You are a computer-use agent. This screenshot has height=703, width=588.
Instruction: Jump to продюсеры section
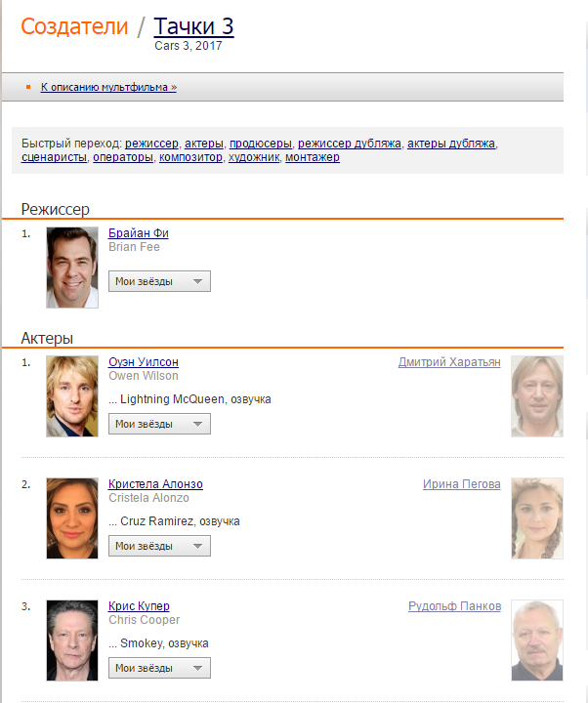coord(260,144)
